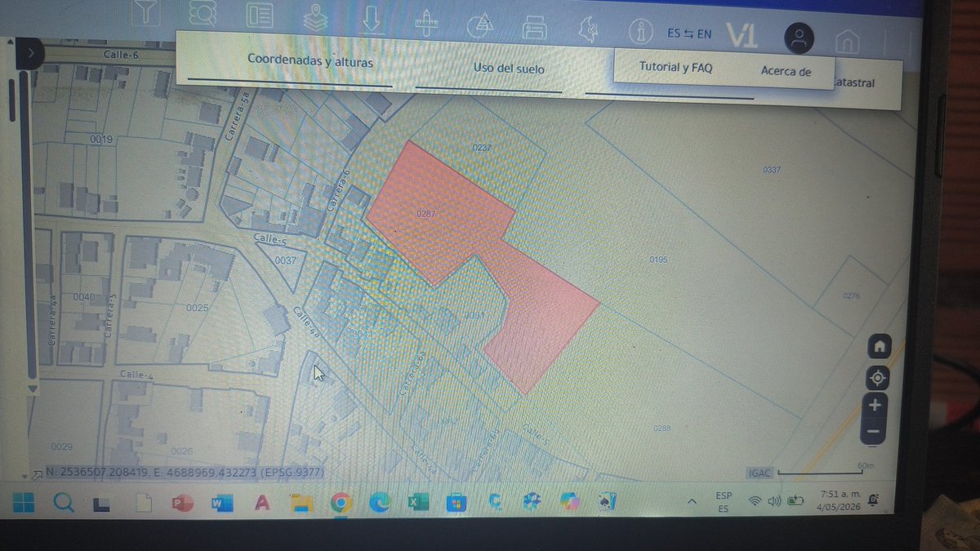The height and width of the screenshot is (551, 980).
Task: Click block label 0040
Action: [83, 296]
